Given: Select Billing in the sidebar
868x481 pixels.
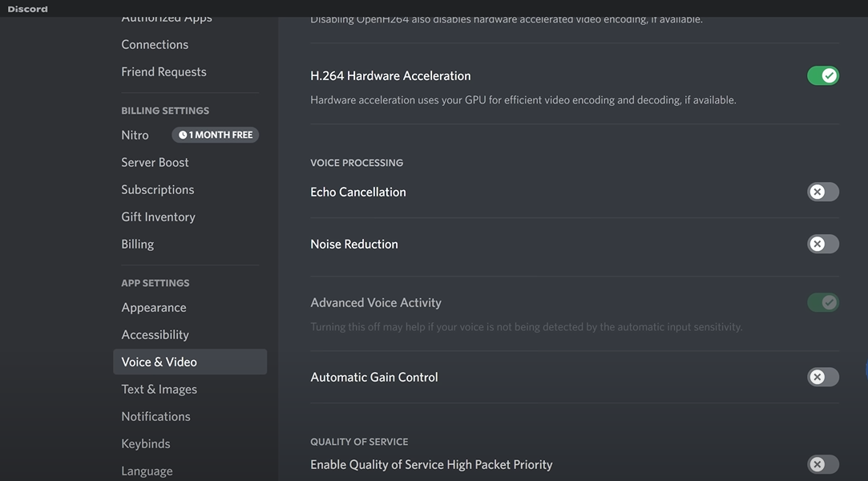Looking at the screenshot, I should pyautogui.click(x=137, y=245).
